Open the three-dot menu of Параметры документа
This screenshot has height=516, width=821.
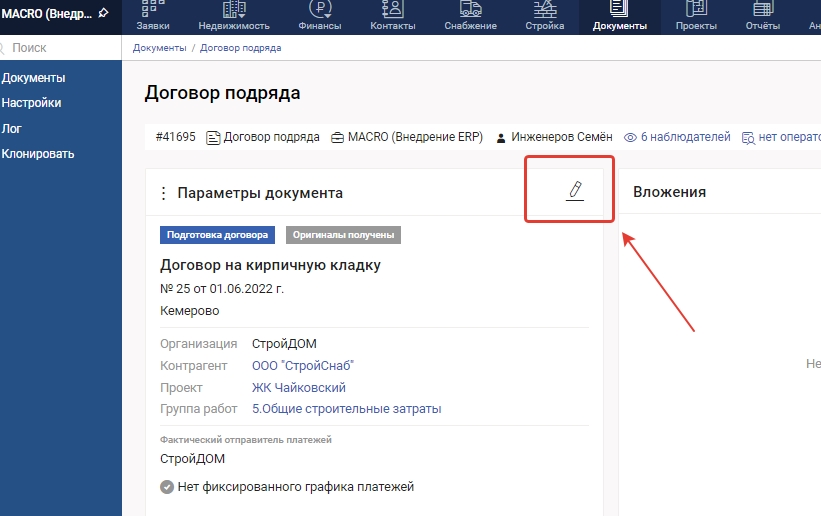click(x=164, y=193)
